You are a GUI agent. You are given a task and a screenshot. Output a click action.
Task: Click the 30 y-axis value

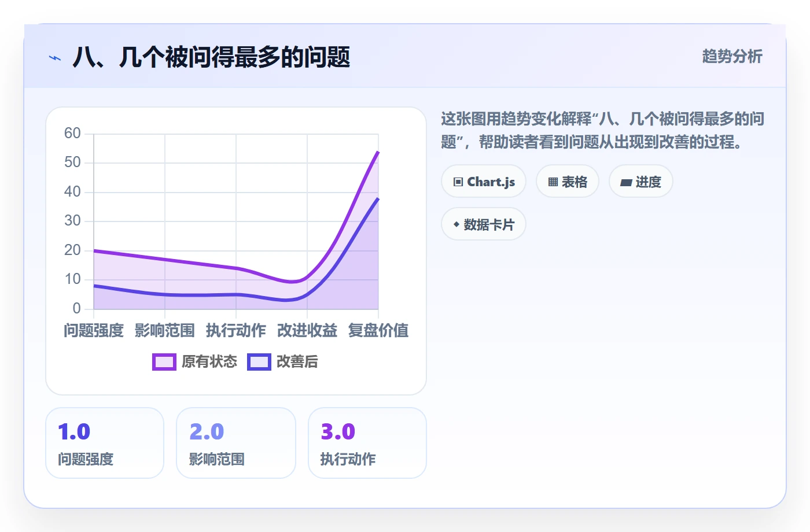72,221
